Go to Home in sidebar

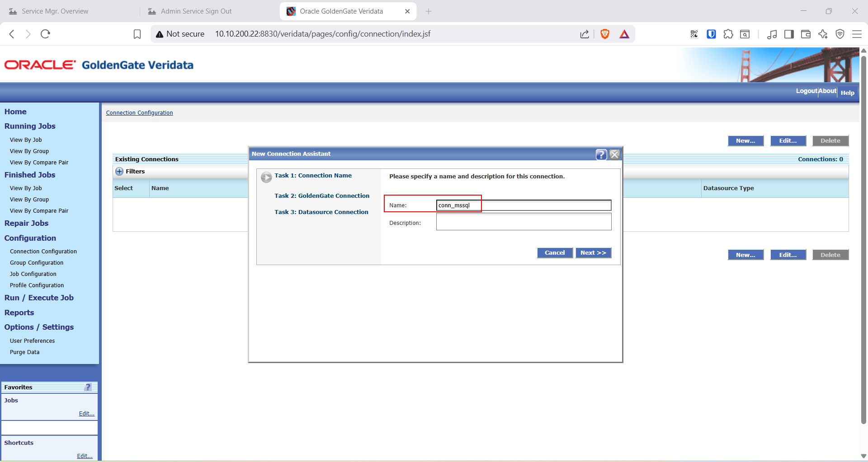coord(15,112)
